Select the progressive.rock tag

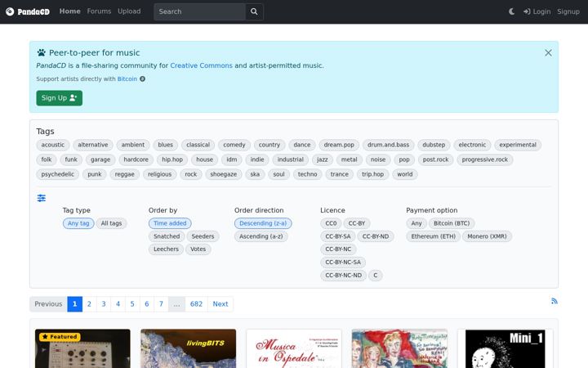[485, 159]
